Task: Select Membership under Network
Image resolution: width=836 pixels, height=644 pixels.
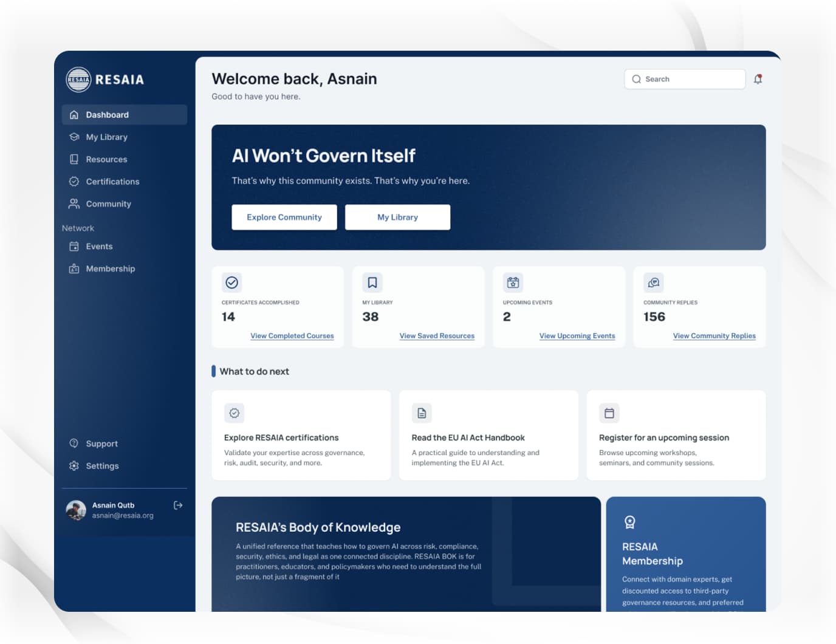Action: pyautogui.click(x=125, y=269)
